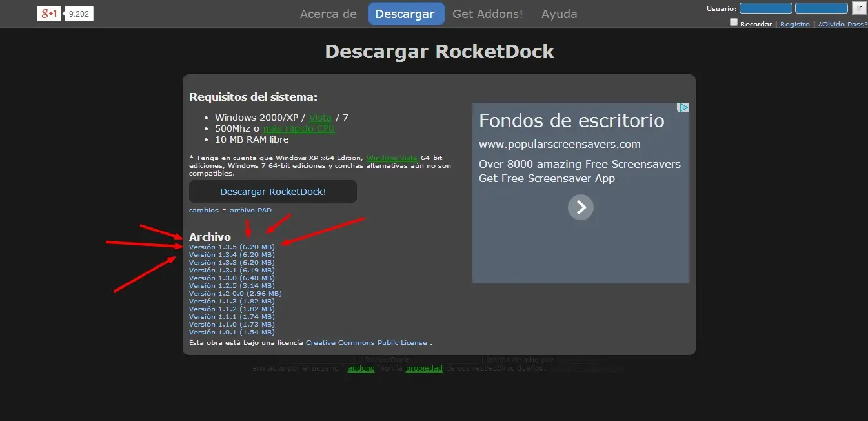This screenshot has height=421, width=868.
Task: Download Versión 1.1.3 (1.82 MB)
Action: coord(232,301)
